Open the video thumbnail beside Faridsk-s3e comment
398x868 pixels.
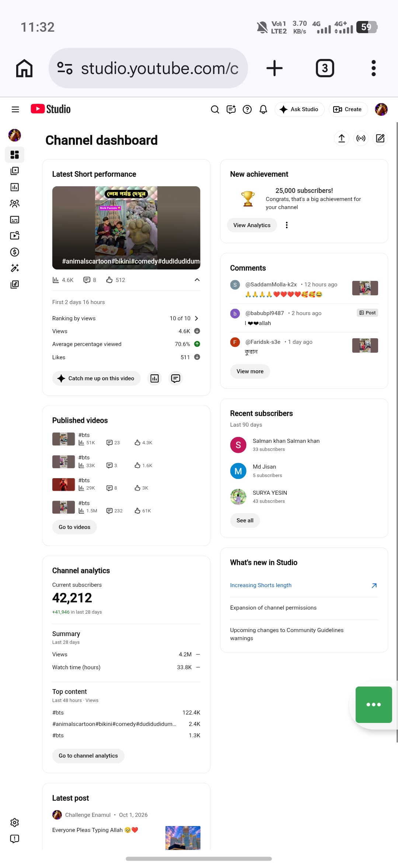pos(365,346)
